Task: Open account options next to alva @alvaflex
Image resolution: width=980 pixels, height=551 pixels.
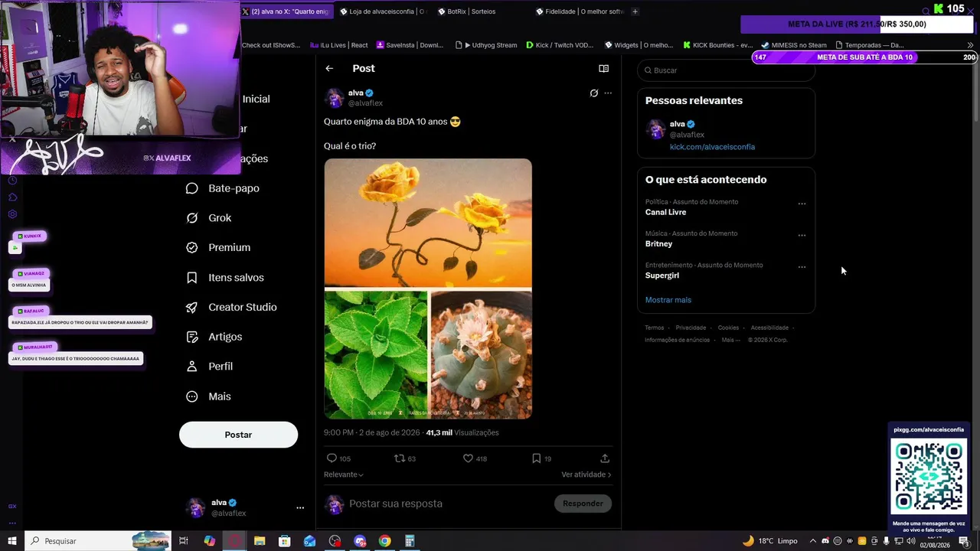Action: [x=300, y=507]
